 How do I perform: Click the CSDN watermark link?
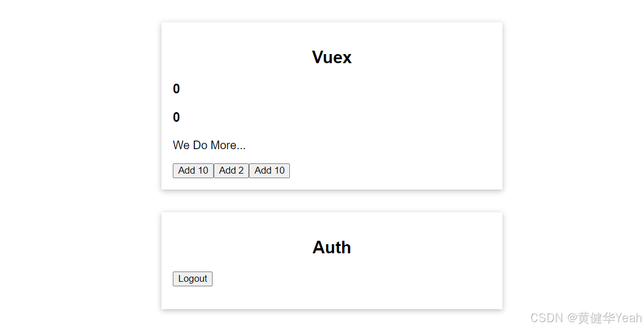546,317
